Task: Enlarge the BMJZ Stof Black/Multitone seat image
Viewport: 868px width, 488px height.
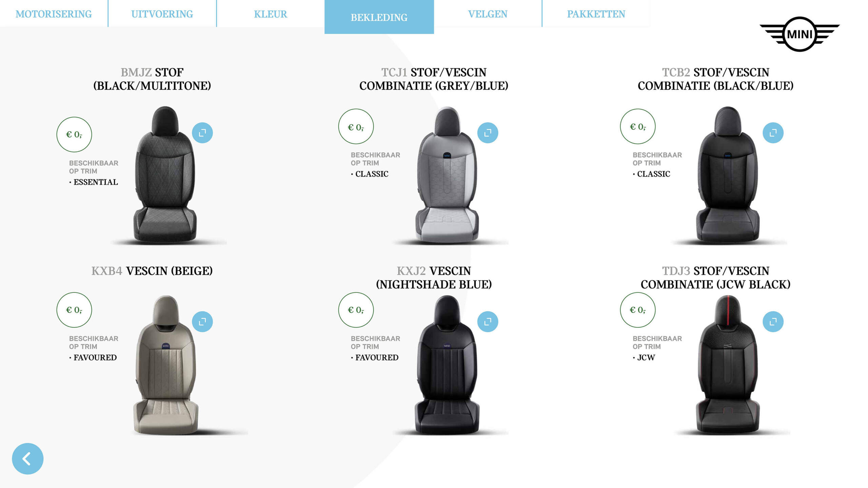Action: [x=202, y=133]
